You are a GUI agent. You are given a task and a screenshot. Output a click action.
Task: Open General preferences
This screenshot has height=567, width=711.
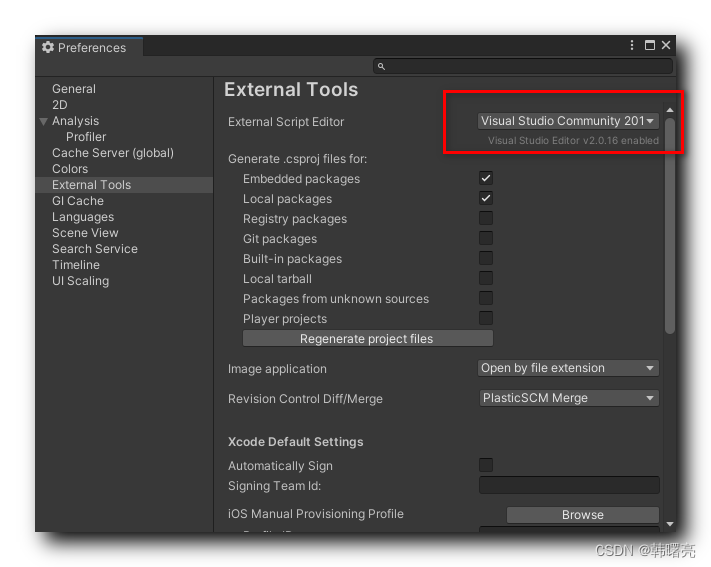point(74,89)
